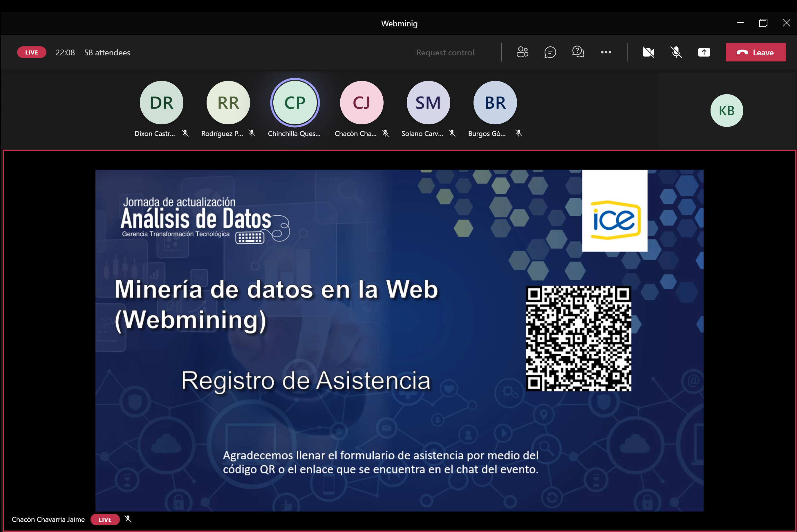This screenshot has width=797, height=532.
Task: Click the 58 attendees label
Action: coord(107,52)
